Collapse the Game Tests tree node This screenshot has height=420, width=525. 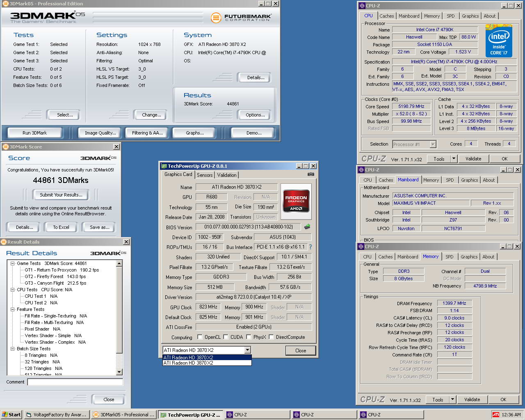(x=13, y=263)
